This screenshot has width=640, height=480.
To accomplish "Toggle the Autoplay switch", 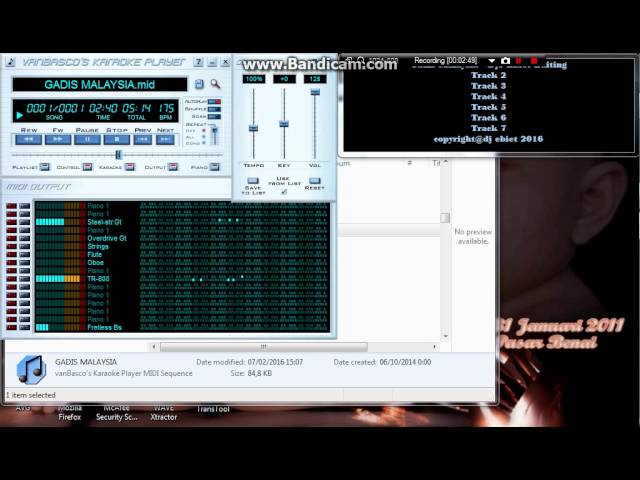I will [x=214, y=102].
